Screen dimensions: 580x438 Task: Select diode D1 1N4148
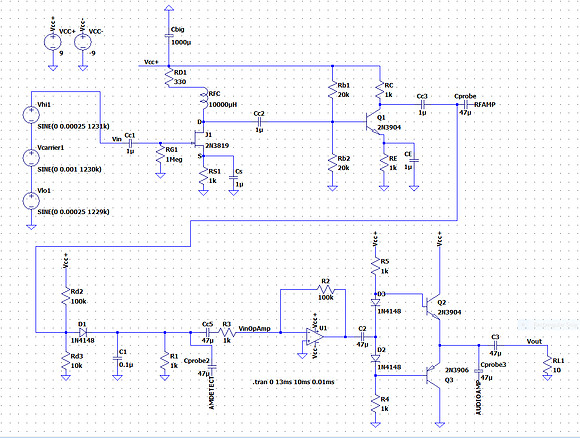pos(82,332)
